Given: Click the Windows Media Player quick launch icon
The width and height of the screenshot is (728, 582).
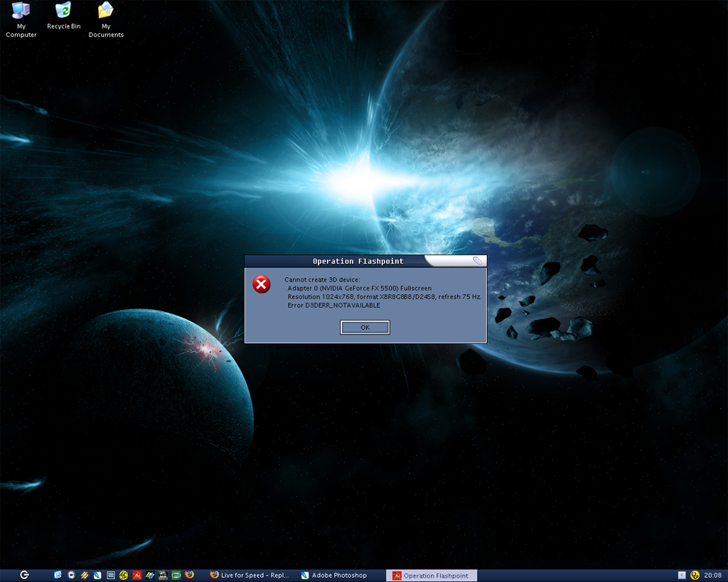Looking at the screenshot, I should pyautogui.click(x=71, y=575).
